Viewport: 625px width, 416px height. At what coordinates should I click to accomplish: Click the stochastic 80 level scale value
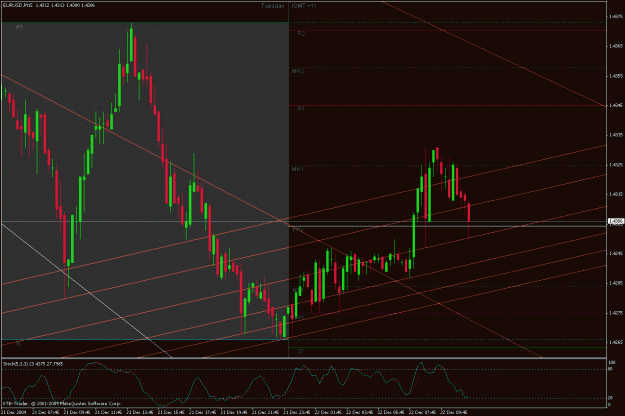tap(610, 369)
